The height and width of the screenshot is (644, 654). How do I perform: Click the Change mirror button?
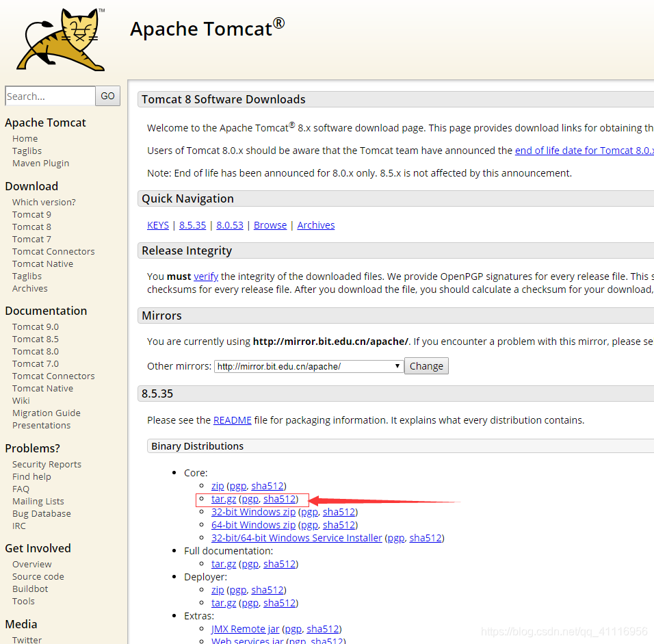[x=426, y=366]
